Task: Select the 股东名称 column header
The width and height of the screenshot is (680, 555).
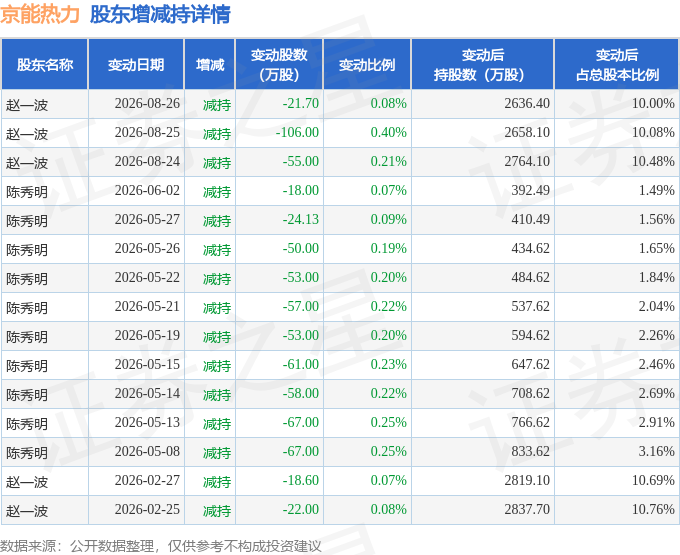Action: (x=45, y=65)
